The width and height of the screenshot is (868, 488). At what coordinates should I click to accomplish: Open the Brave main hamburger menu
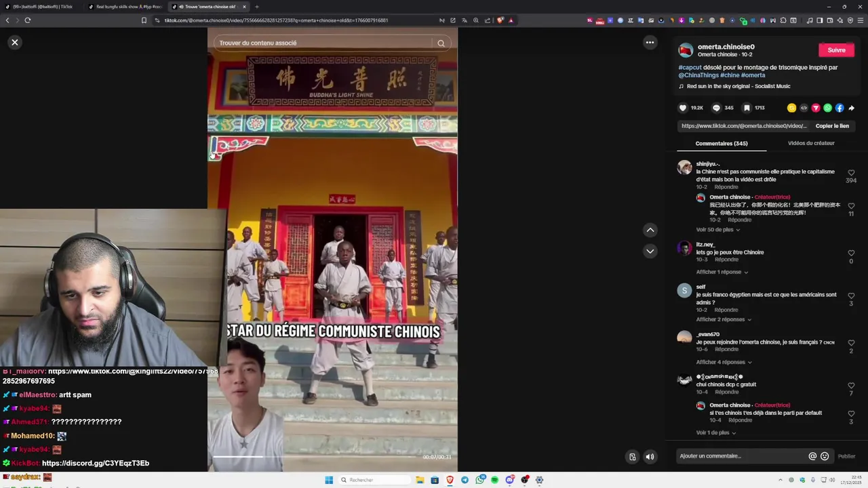[x=861, y=20]
